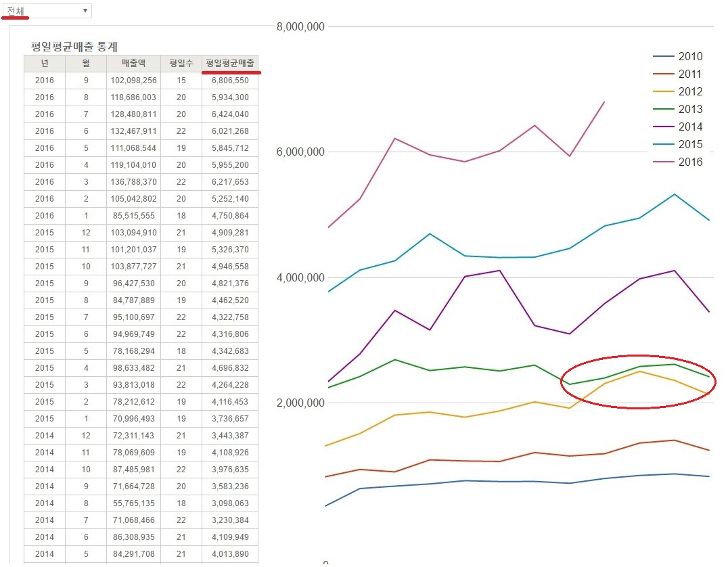
Task: Click sales cell 119,104,010
Action: coord(134,165)
